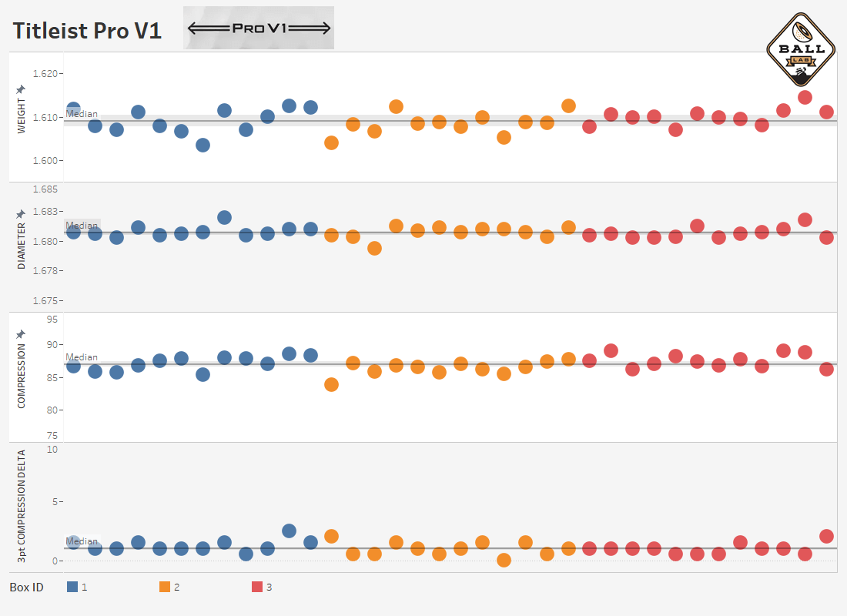Image resolution: width=847 pixels, height=616 pixels.
Task: Select the highest red dot in WEIGHT chart
Action: [805, 97]
